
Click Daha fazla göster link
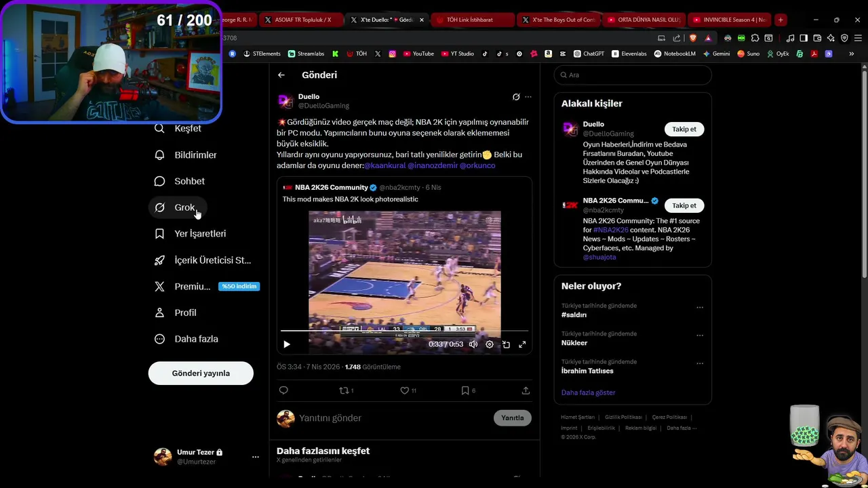588,392
